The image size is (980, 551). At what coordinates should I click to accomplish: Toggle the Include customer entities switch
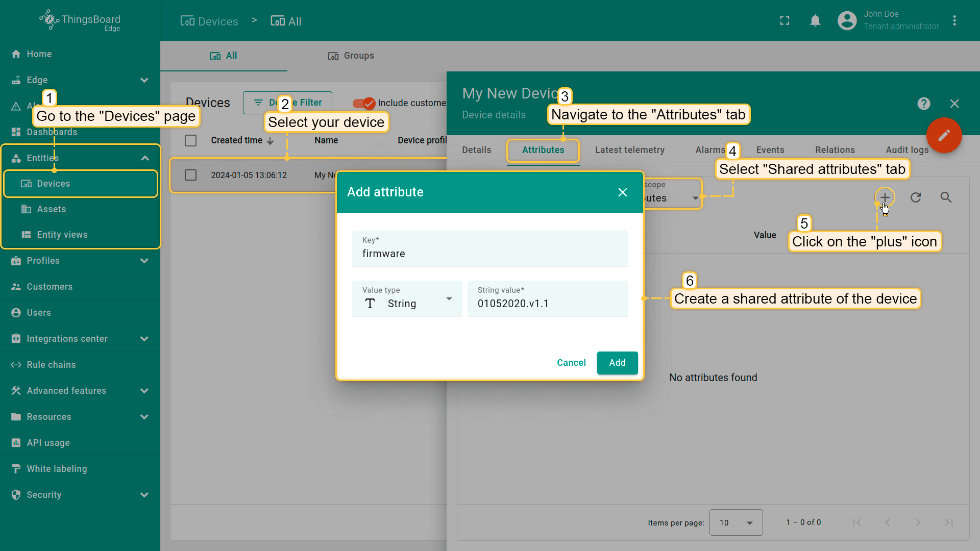(363, 103)
